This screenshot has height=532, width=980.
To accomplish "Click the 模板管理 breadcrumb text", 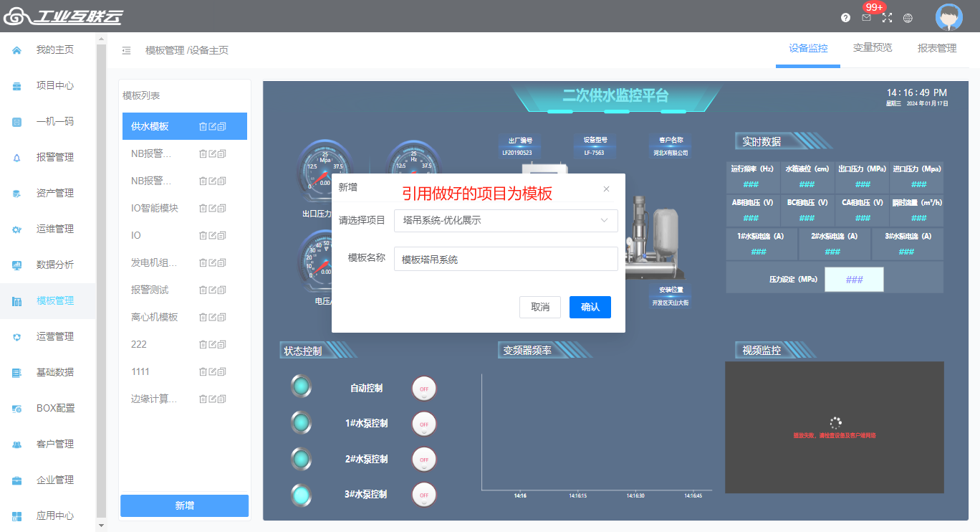I will (165, 50).
